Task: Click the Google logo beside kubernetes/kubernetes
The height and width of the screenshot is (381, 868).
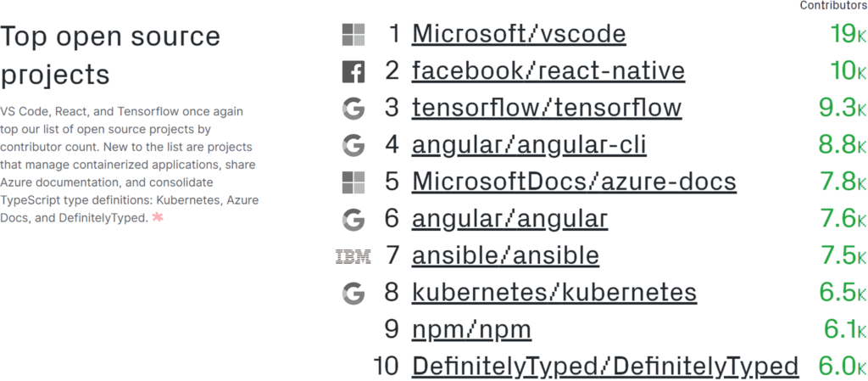Action: (x=353, y=294)
